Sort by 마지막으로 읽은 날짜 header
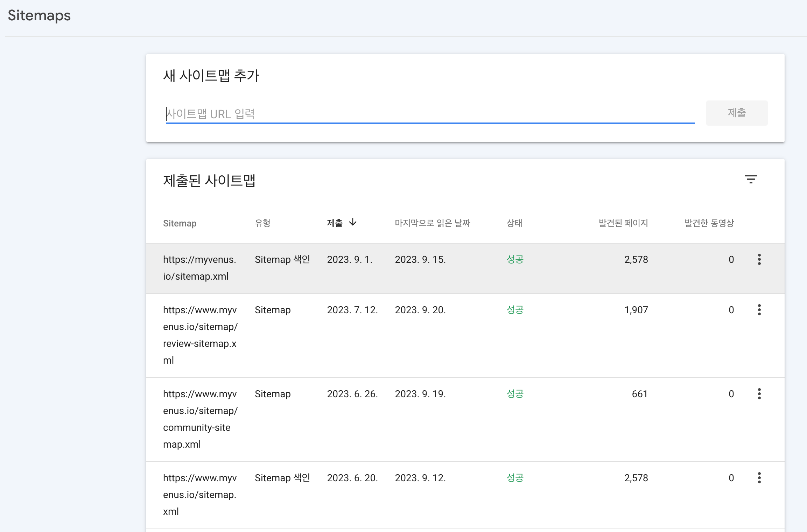The height and width of the screenshot is (532, 807). (x=432, y=223)
